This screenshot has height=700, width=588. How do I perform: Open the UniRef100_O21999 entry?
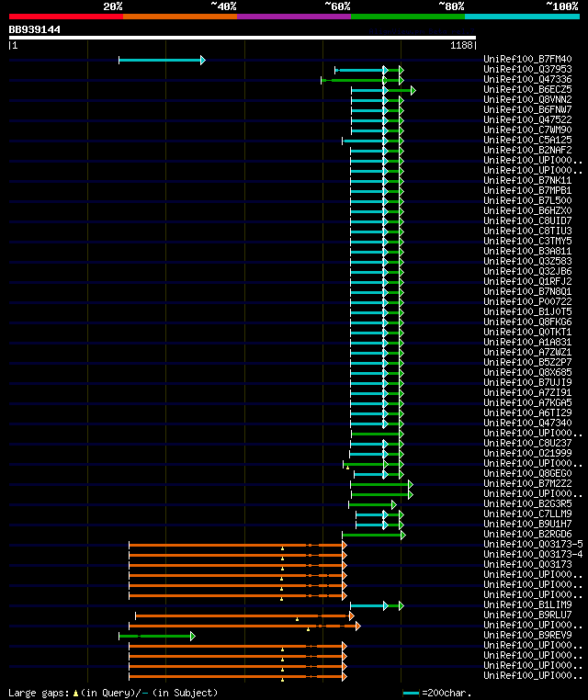tap(527, 453)
